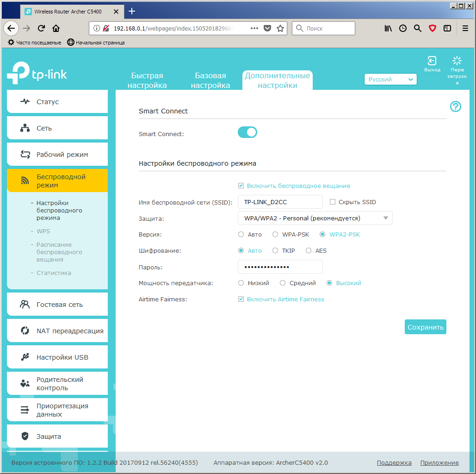Click the SSID name input field
Screen dimensions: 476x474
tap(280, 202)
